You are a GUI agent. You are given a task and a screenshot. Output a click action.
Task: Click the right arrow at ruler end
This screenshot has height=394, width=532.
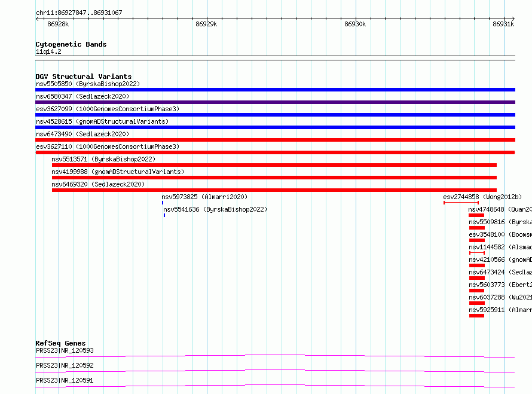click(x=513, y=19)
